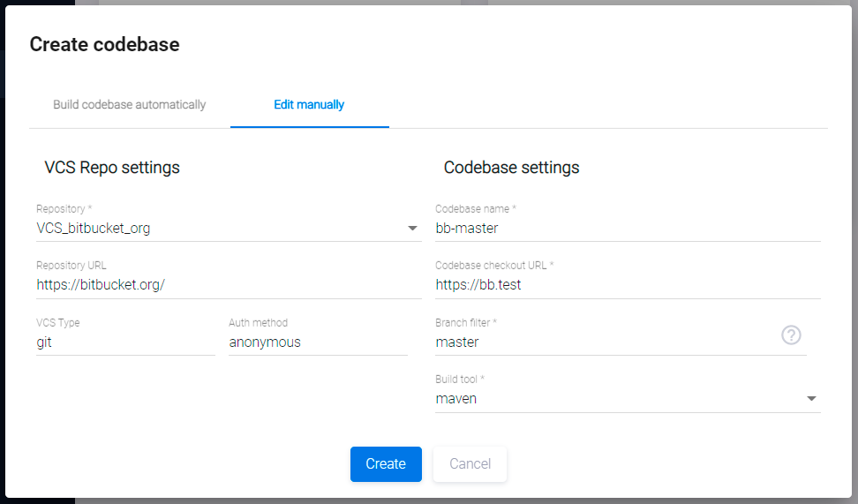The height and width of the screenshot is (504, 858).
Task: Click the Create codebase dialog title
Action: point(105,45)
